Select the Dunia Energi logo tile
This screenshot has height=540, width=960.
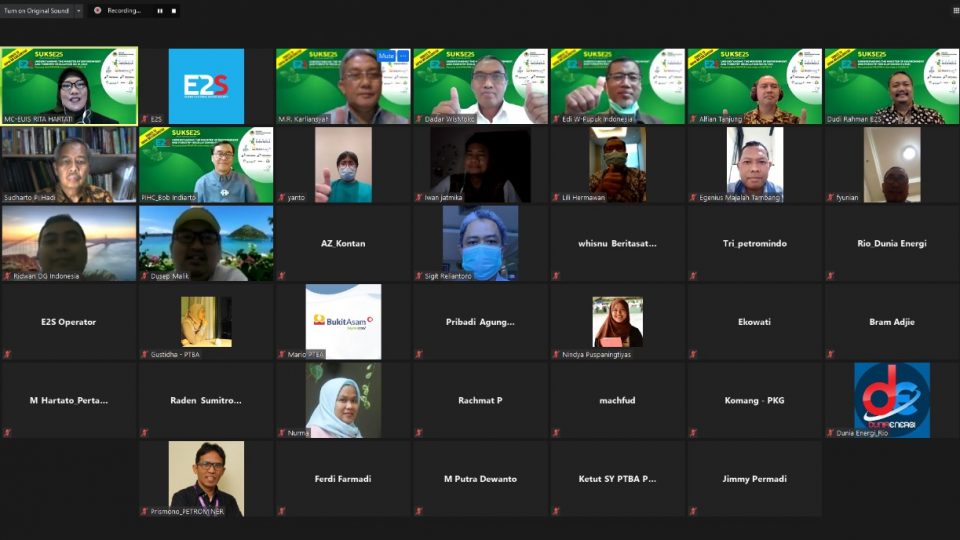tap(891, 399)
